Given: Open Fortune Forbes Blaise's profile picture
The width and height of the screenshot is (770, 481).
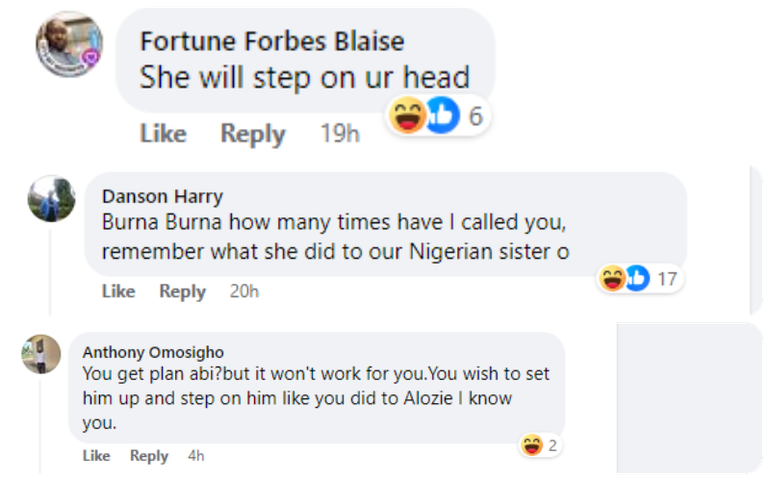Looking at the screenshot, I should [x=70, y=44].
